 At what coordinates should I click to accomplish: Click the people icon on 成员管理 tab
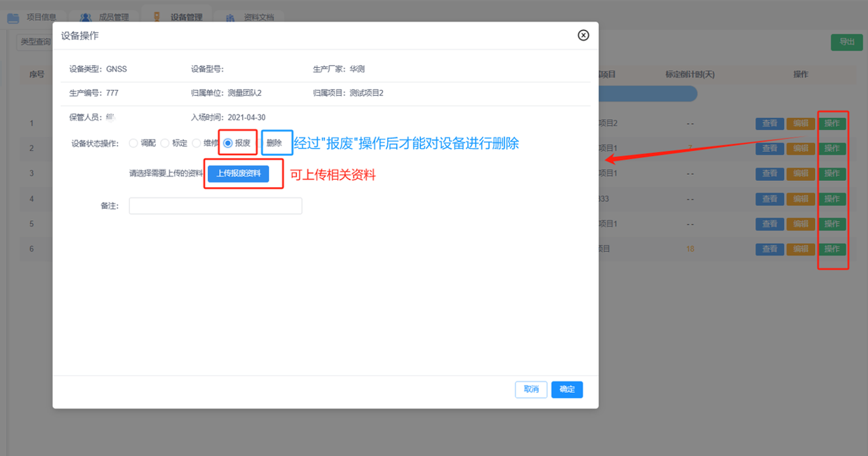[85, 17]
